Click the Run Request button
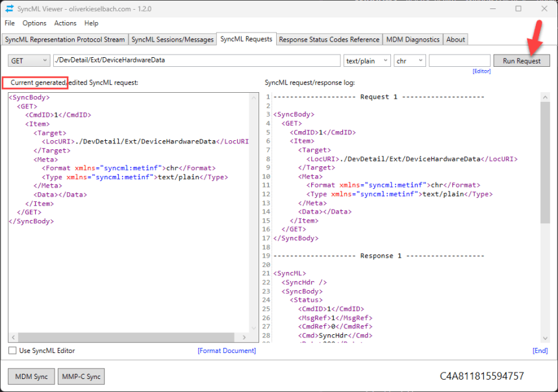The width and height of the screenshot is (558, 392). (521, 60)
